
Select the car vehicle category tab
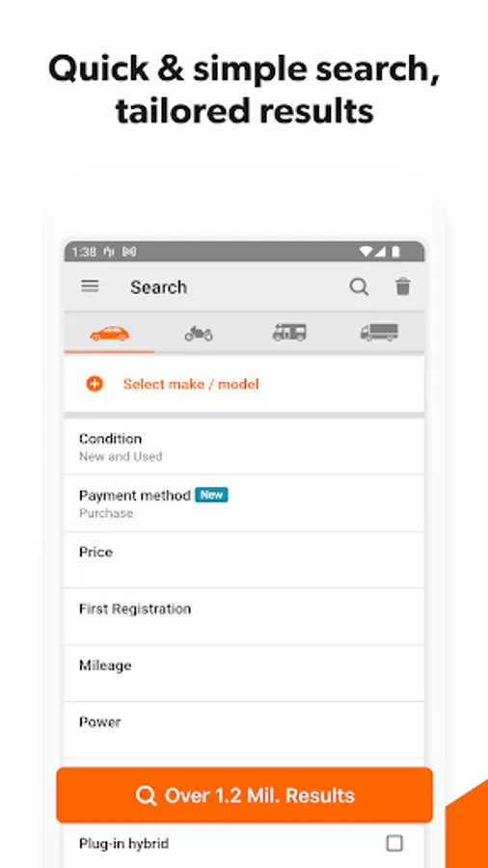point(110,334)
